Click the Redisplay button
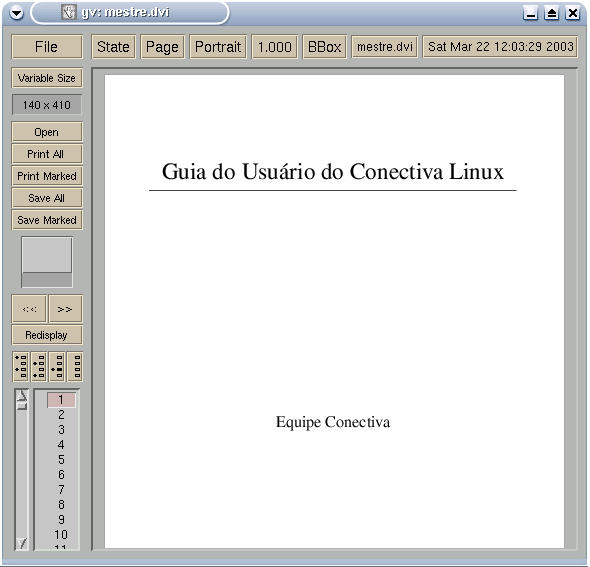The height and width of the screenshot is (567, 590). pos(47,335)
